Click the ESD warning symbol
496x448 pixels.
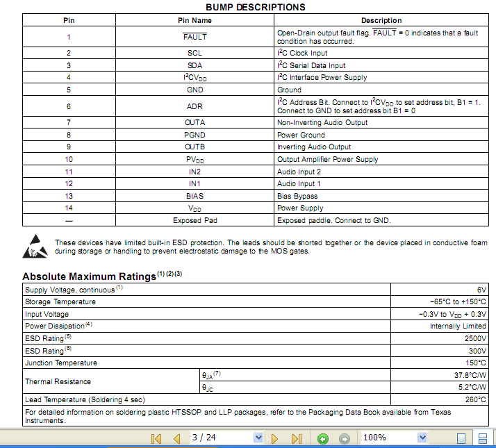35,247
